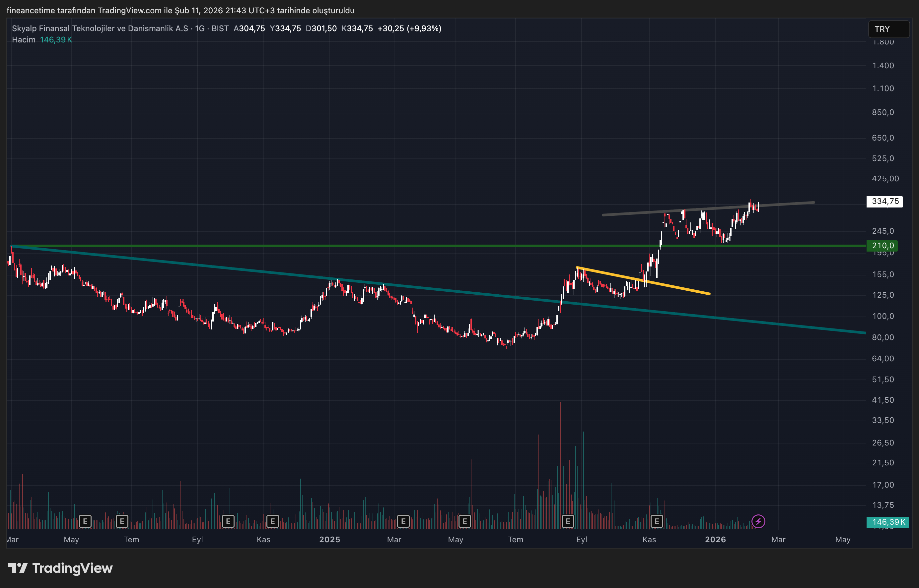This screenshot has width=919, height=588.
Task: Click the purple lightning bolt icon
Action: (758, 521)
